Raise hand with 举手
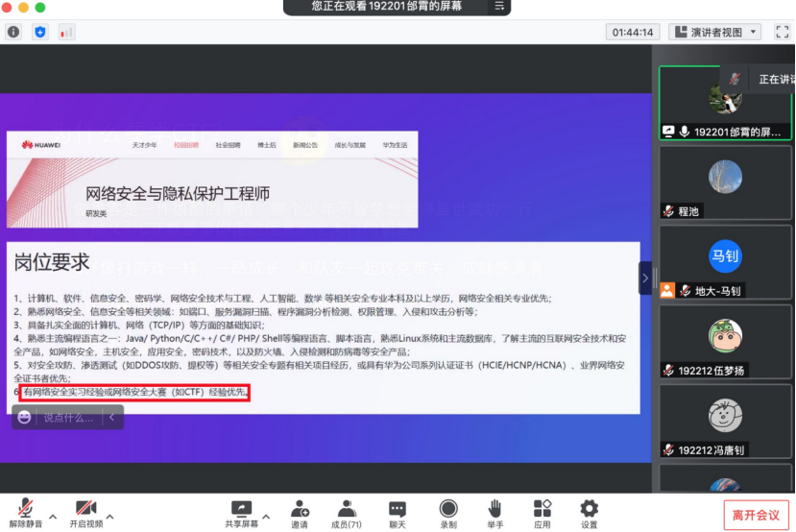 495,514
